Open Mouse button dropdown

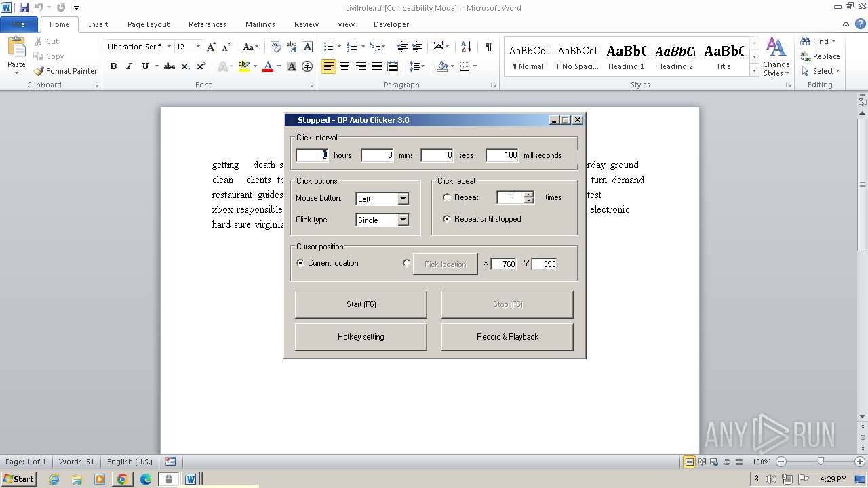[x=403, y=199]
